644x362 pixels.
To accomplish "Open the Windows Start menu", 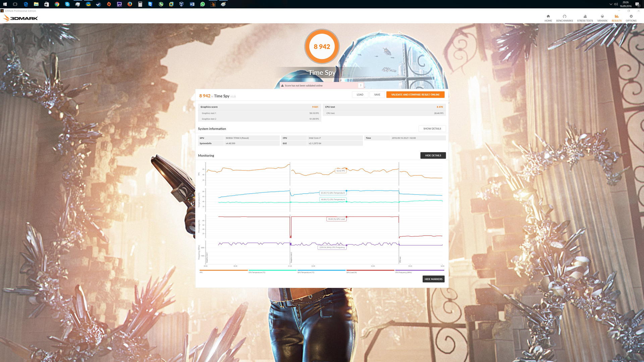I will [5, 4].
